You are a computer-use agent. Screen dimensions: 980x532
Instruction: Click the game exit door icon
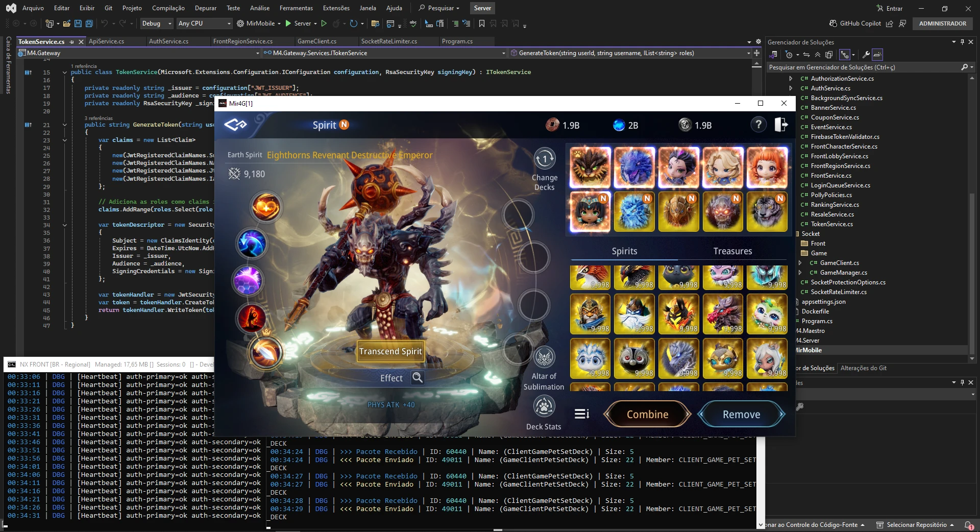pos(781,125)
